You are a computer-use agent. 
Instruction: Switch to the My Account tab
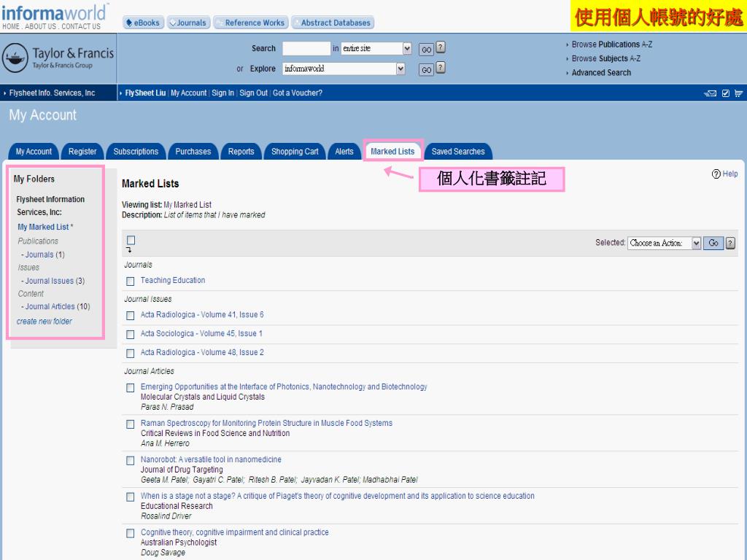tap(34, 152)
